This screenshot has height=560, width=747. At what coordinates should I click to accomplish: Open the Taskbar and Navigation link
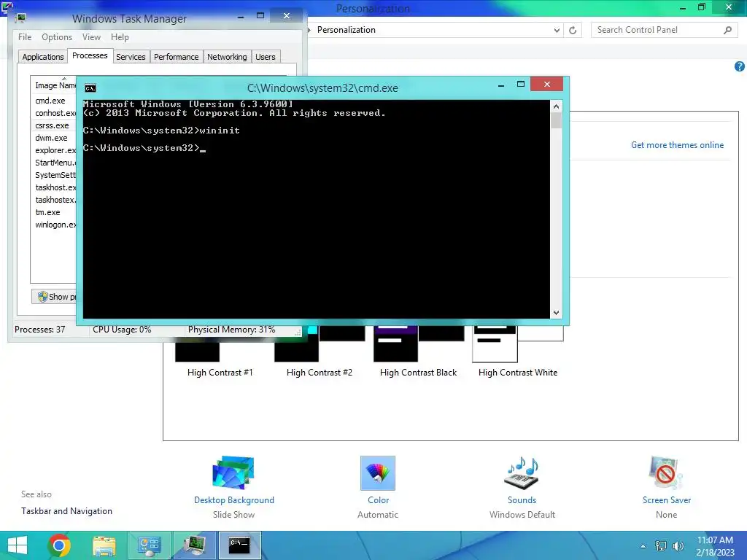pyautogui.click(x=66, y=511)
